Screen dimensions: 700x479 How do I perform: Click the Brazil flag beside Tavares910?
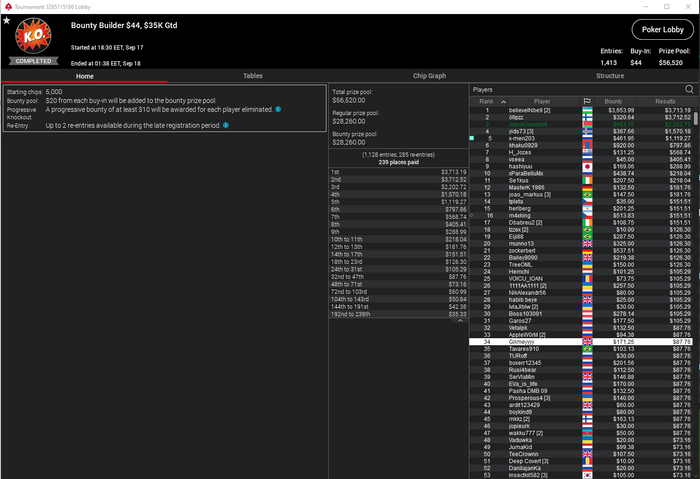tap(588, 349)
